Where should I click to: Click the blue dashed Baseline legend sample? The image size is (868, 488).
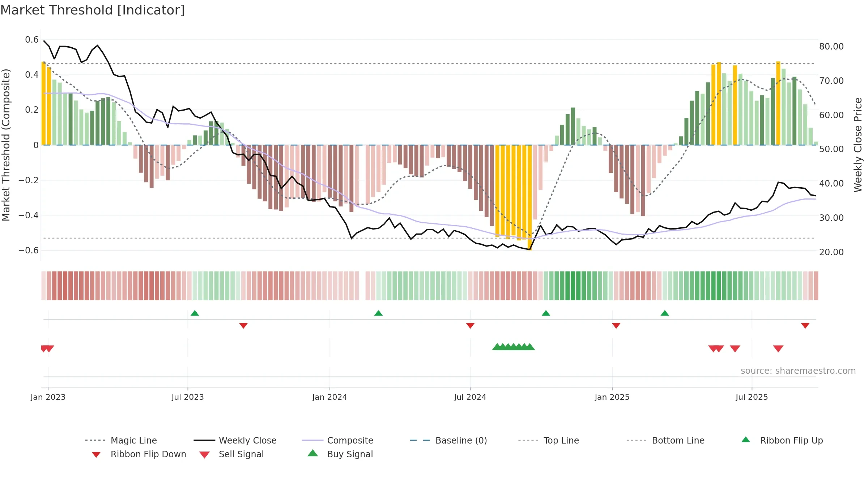(x=420, y=440)
